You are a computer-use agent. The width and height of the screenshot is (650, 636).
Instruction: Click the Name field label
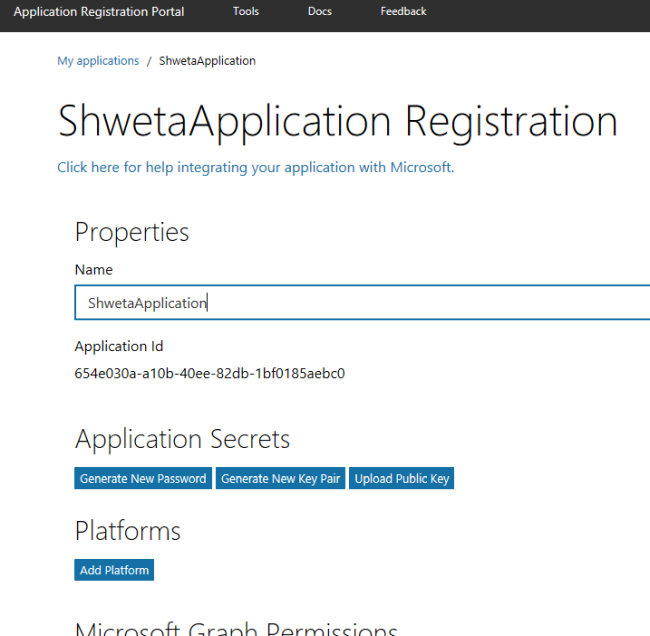tap(94, 270)
